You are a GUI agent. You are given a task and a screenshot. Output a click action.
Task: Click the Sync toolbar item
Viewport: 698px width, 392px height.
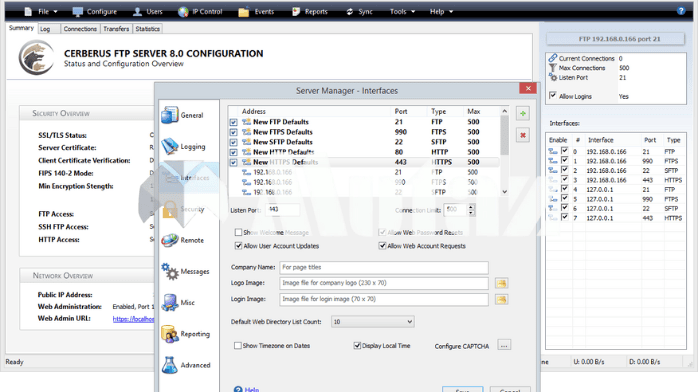pos(359,12)
